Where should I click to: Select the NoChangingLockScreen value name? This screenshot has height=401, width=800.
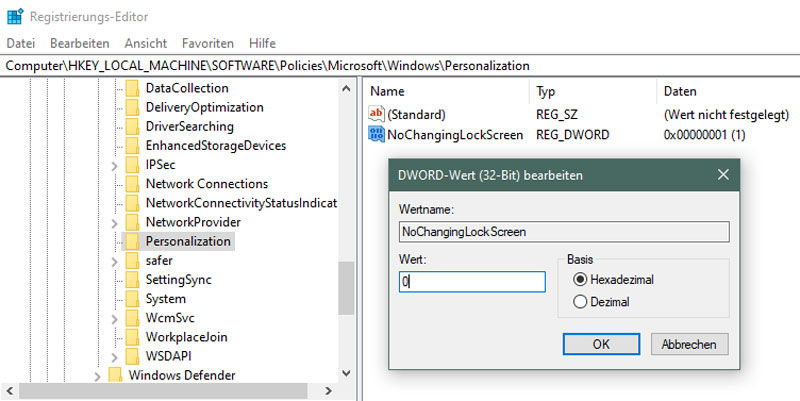(x=455, y=135)
